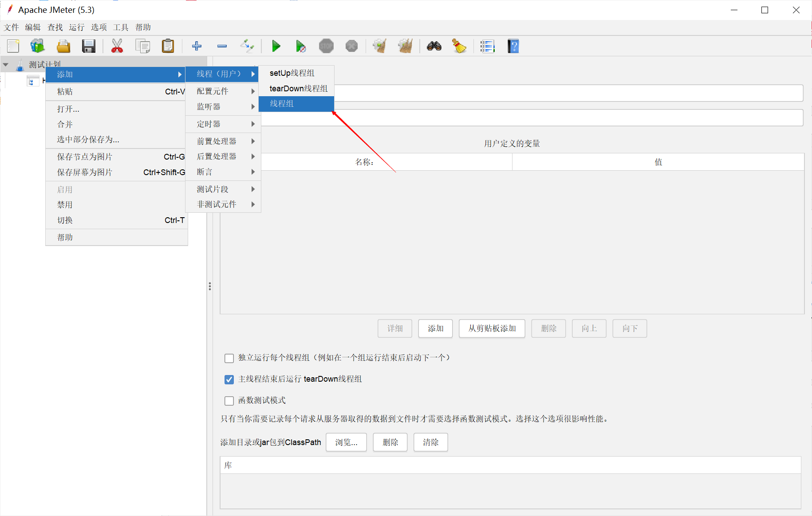The width and height of the screenshot is (812, 516).
Task: Expand the 断言 submenu
Action: (x=223, y=172)
